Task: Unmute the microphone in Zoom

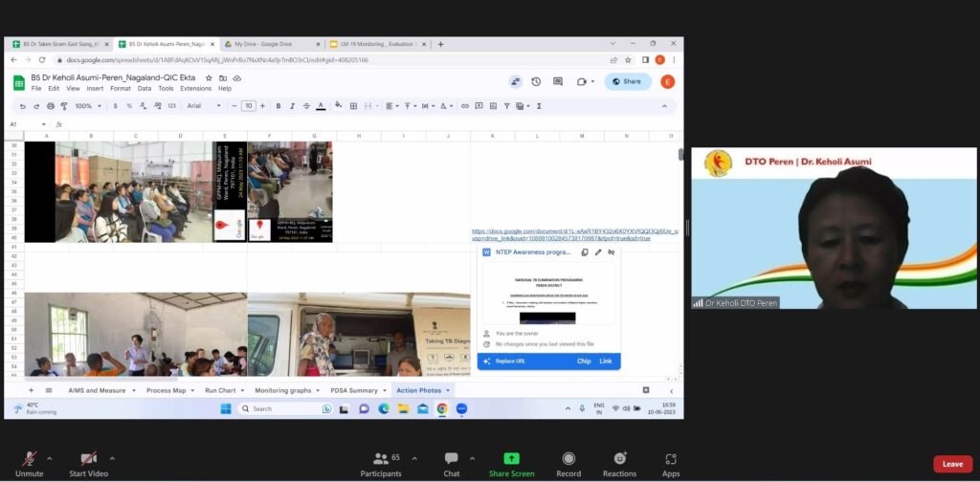Action: pos(30,463)
